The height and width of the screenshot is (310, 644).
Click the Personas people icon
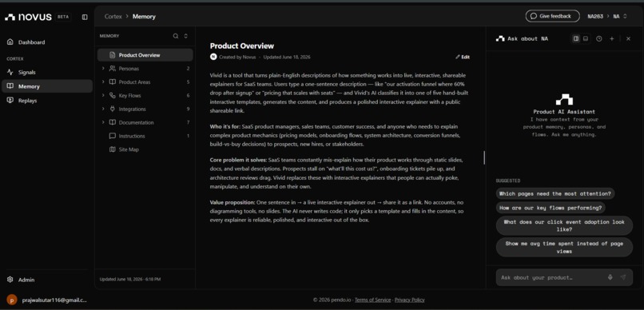click(112, 69)
